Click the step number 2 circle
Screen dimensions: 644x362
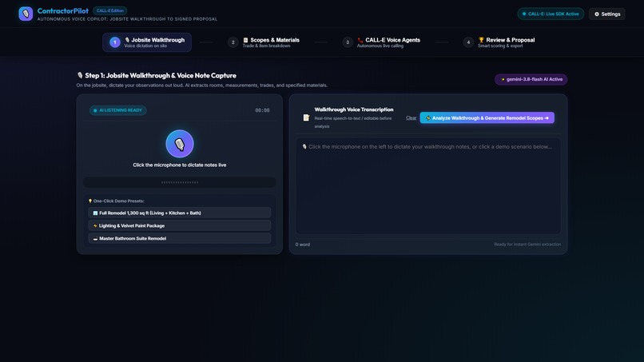pos(233,42)
